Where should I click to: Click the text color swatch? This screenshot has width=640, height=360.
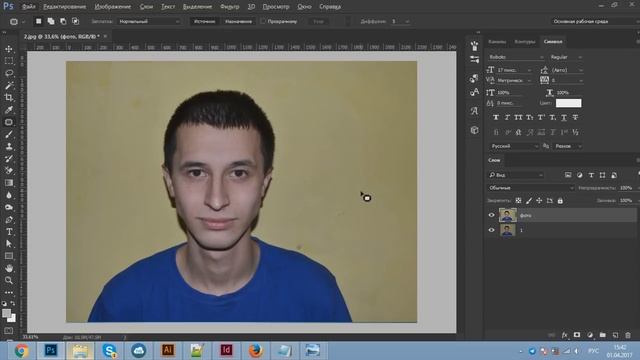point(568,103)
